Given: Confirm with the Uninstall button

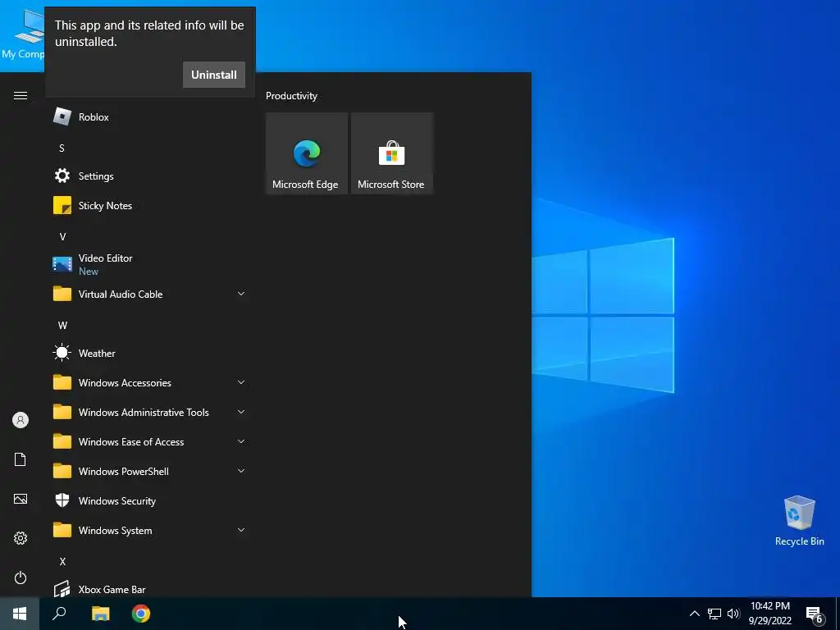Looking at the screenshot, I should [214, 75].
